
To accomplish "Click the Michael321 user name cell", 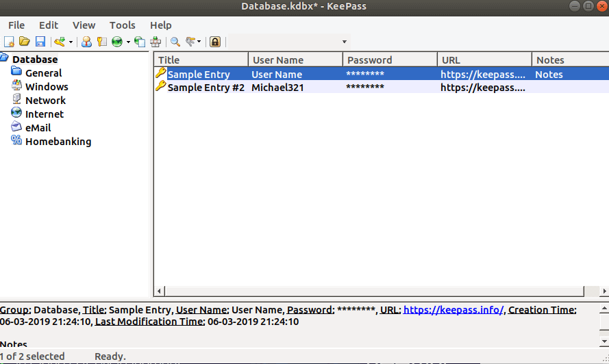I will point(277,88).
